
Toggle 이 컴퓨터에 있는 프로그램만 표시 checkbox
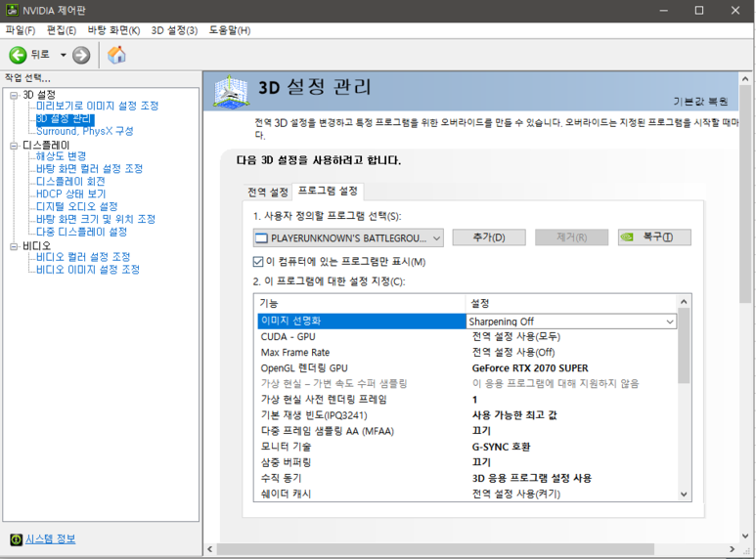coord(258,262)
